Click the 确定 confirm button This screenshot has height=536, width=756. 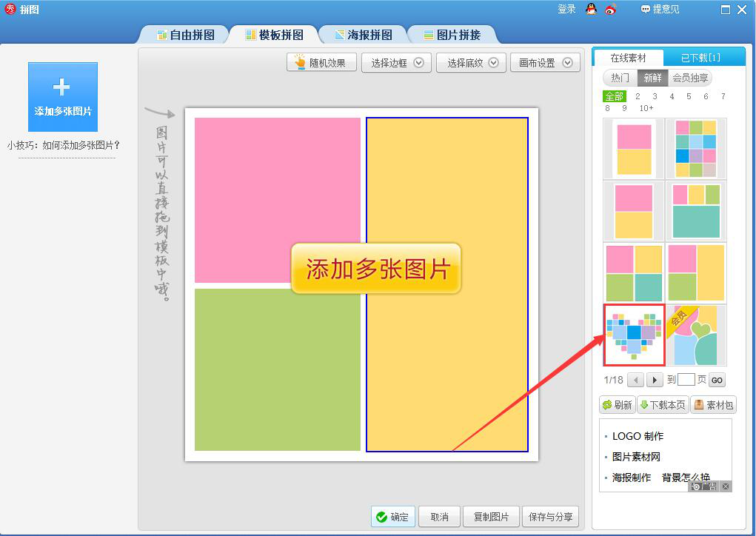pos(393,517)
